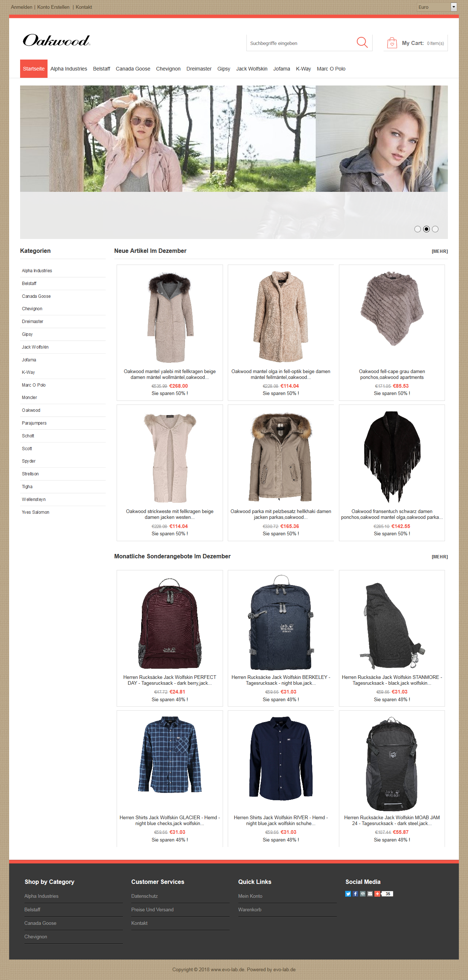Screen dimensions: 468x980
Task: Click the Oakwood logo
Action: tap(57, 40)
